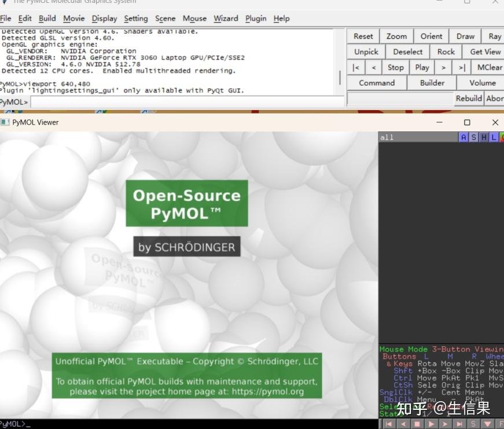The height and width of the screenshot is (429, 504).
Task: Toggle the S sequence viewer button
Action: click(473, 424)
